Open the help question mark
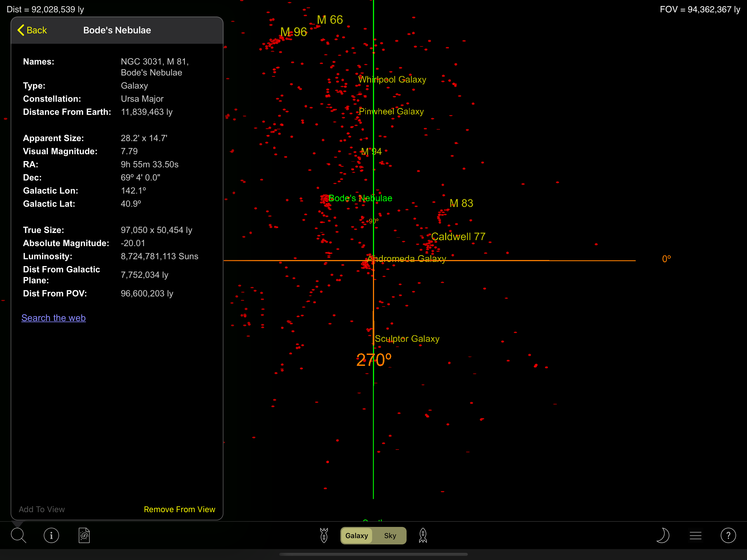The width and height of the screenshot is (747, 560). [x=728, y=535]
